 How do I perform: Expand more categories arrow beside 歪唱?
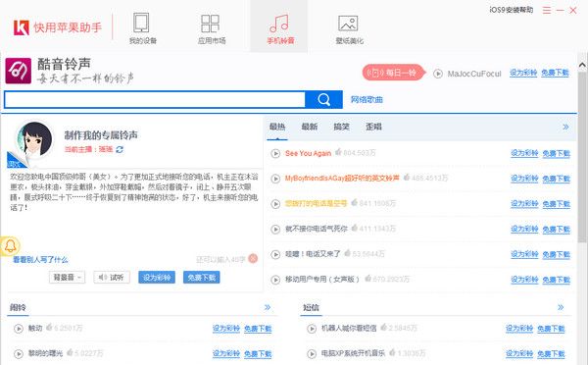pos(565,127)
